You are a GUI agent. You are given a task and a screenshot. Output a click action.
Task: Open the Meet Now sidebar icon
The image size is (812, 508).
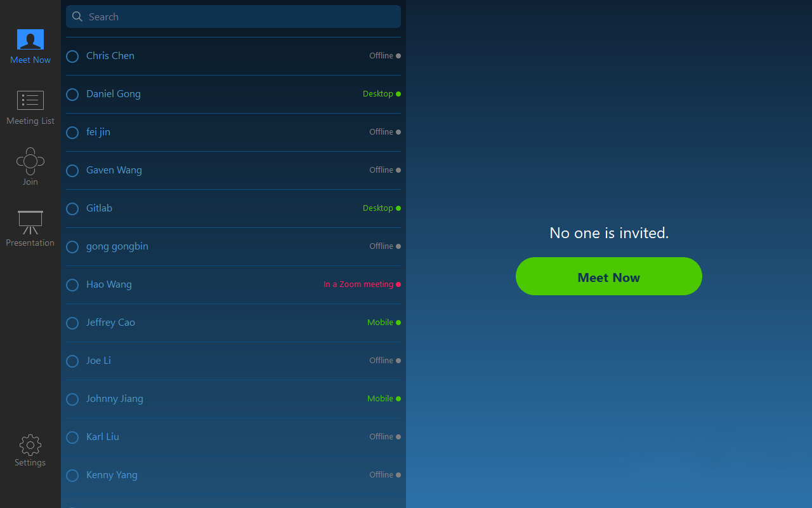tap(30, 39)
